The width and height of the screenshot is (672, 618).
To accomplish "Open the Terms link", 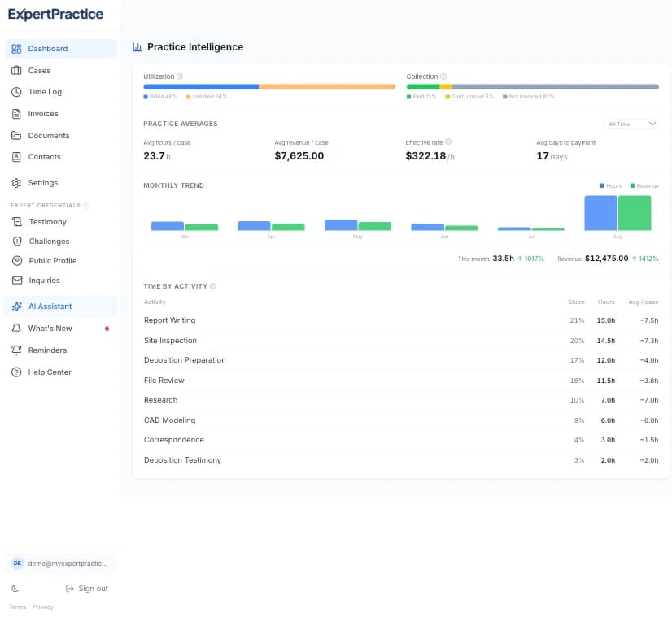I will coord(18,607).
